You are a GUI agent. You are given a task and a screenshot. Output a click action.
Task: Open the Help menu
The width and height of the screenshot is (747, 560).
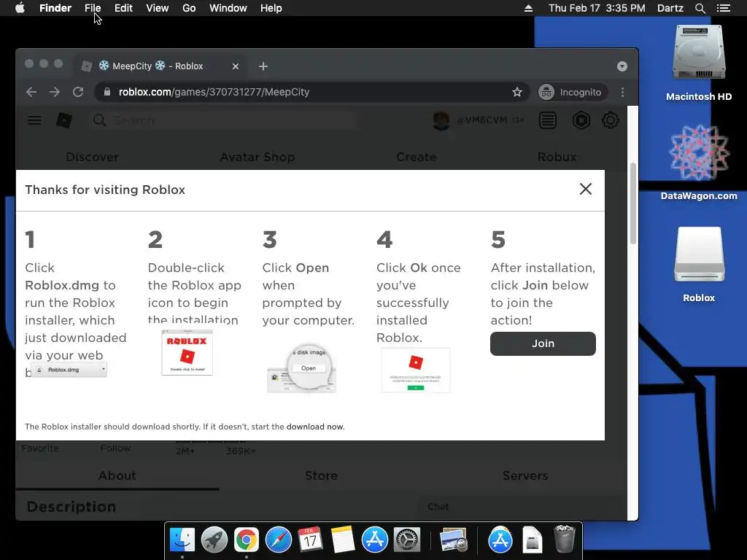[x=271, y=8]
